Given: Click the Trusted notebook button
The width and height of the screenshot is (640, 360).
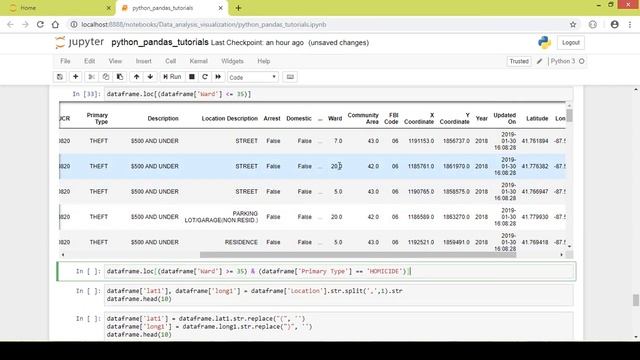Looking at the screenshot, I should pos(519,61).
